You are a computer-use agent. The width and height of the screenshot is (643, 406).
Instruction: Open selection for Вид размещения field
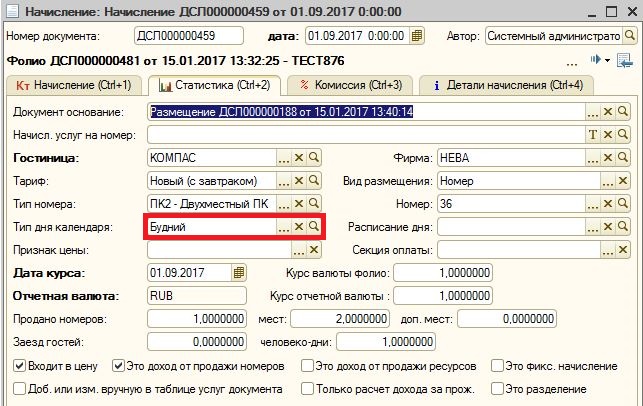coord(608,180)
